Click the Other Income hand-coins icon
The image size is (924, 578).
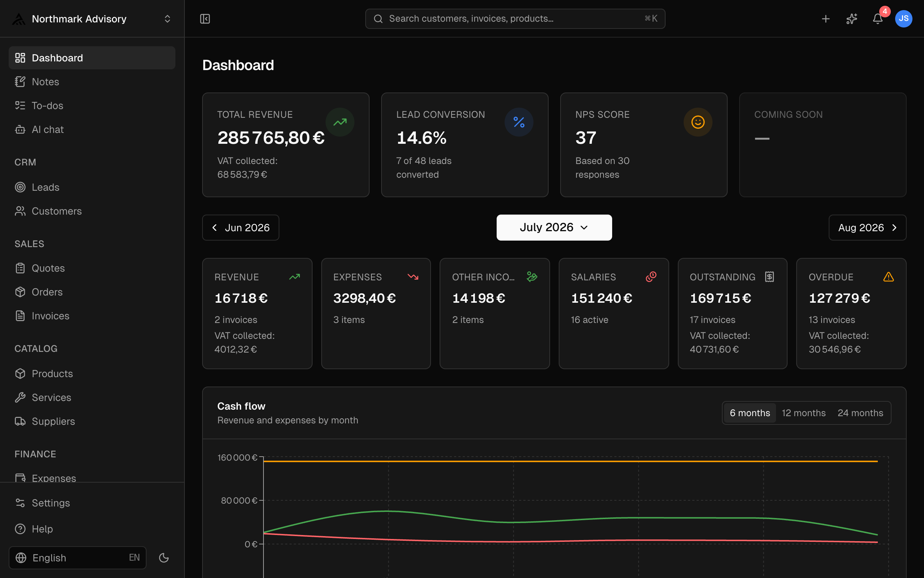click(x=532, y=277)
